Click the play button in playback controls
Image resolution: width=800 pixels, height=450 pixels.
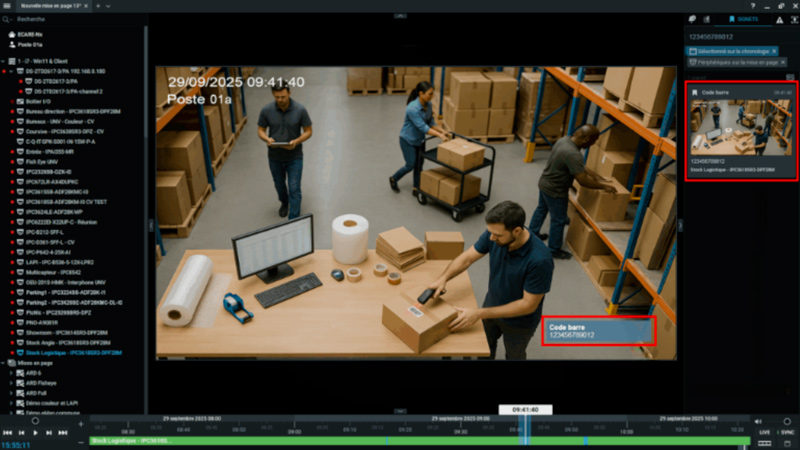pos(35,432)
